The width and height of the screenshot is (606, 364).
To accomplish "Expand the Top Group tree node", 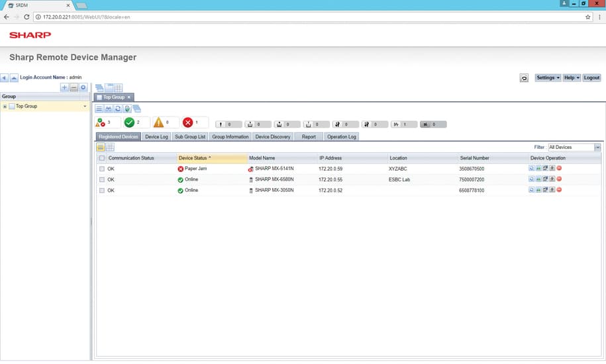I will click(x=5, y=106).
